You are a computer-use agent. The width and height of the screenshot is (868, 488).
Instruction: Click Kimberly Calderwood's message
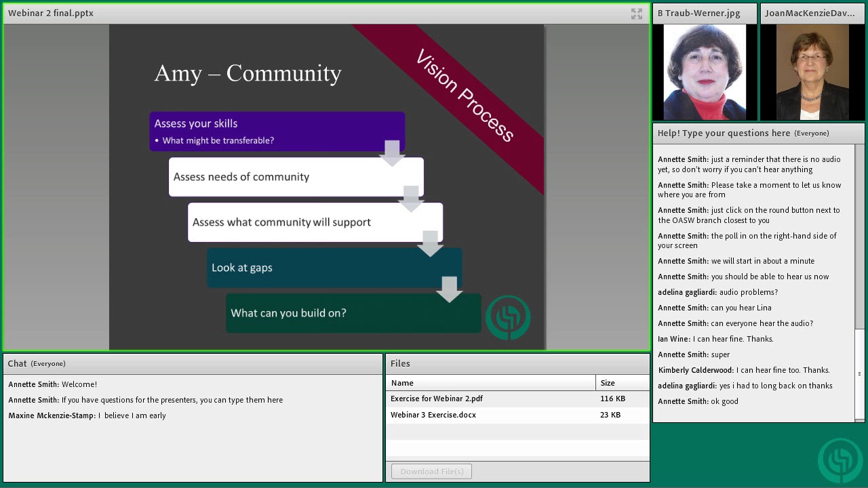click(744, 370)
